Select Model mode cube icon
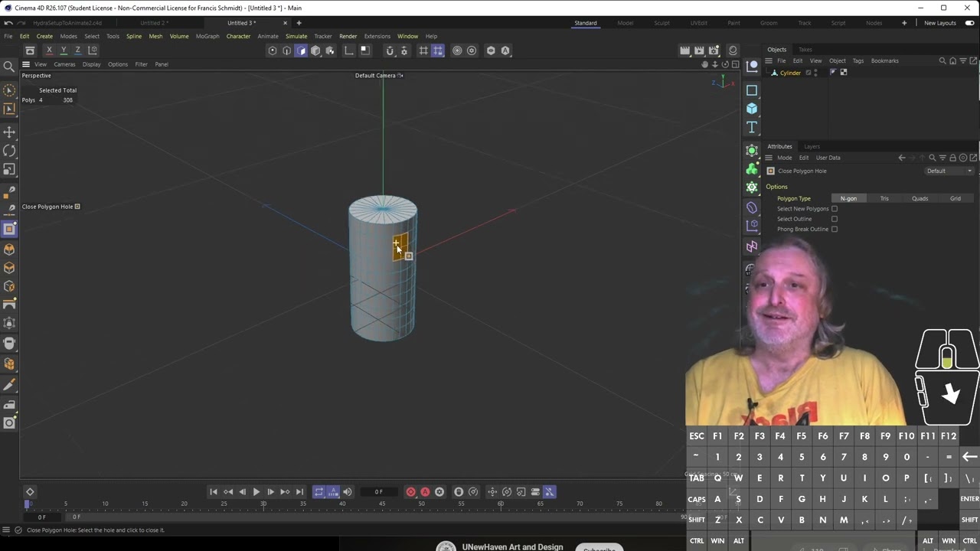The height and width of the screenshot is (551, 980). pos(315,51)
